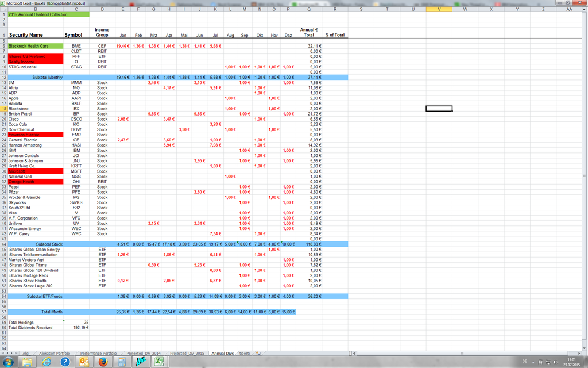Viewport: 588px width, 368px height.
Task: Switch to the tibesti sheet tab
Action: coord(245,354)
